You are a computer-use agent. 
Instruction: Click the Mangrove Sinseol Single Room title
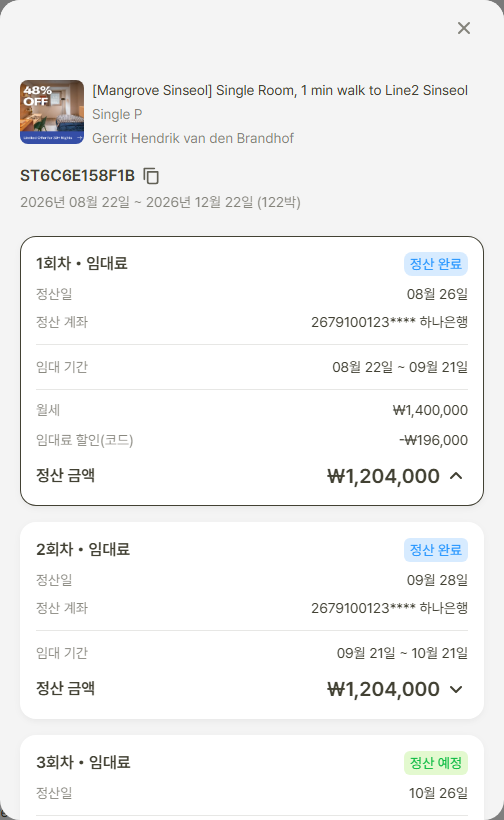tap(280, 90)
